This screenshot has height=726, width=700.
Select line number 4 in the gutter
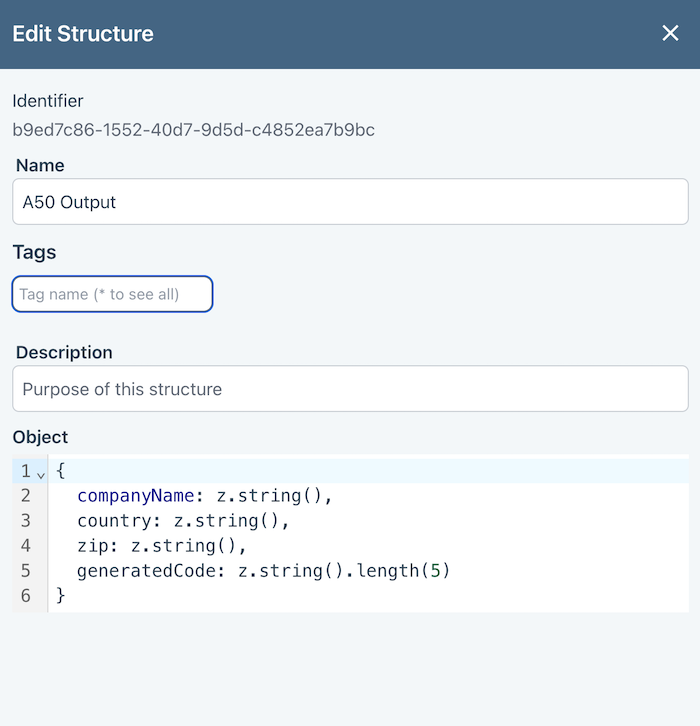pyautogui.click(x=25, y=546)
